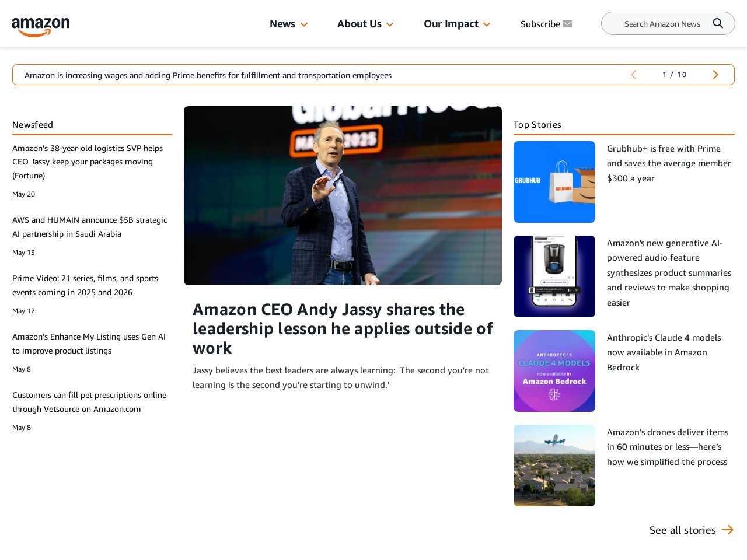Open Prime Video 21 series article

[85, 285]
